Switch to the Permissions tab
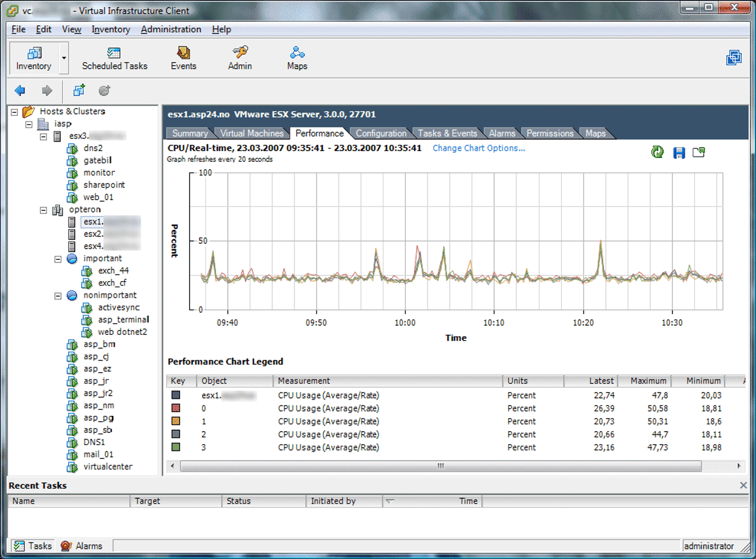 tap(550, 133)
